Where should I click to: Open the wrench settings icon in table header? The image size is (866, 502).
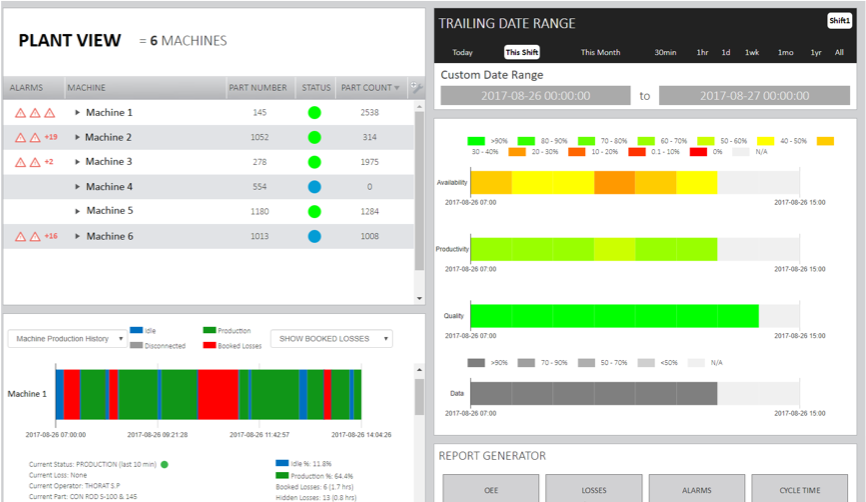pyautogui.click(x=416, y=87)
